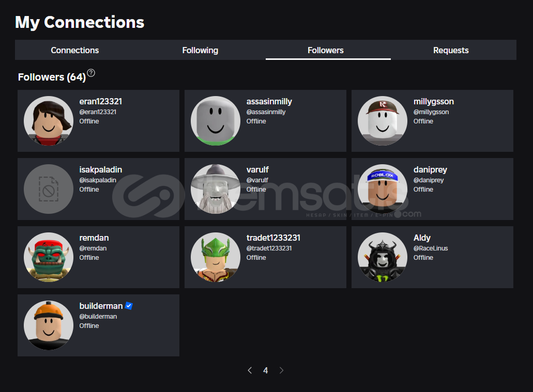Open tradet1233231 profile name link
Image resolution: width=533 pixels, height=392 pixels.
pyautogui.click(x=273, y=238)
